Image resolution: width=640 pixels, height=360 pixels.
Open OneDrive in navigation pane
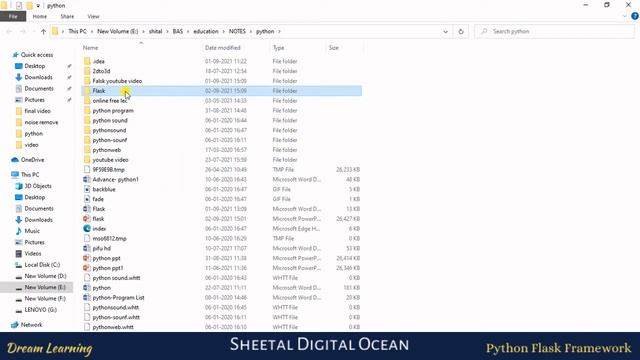(x=32, y=160)
